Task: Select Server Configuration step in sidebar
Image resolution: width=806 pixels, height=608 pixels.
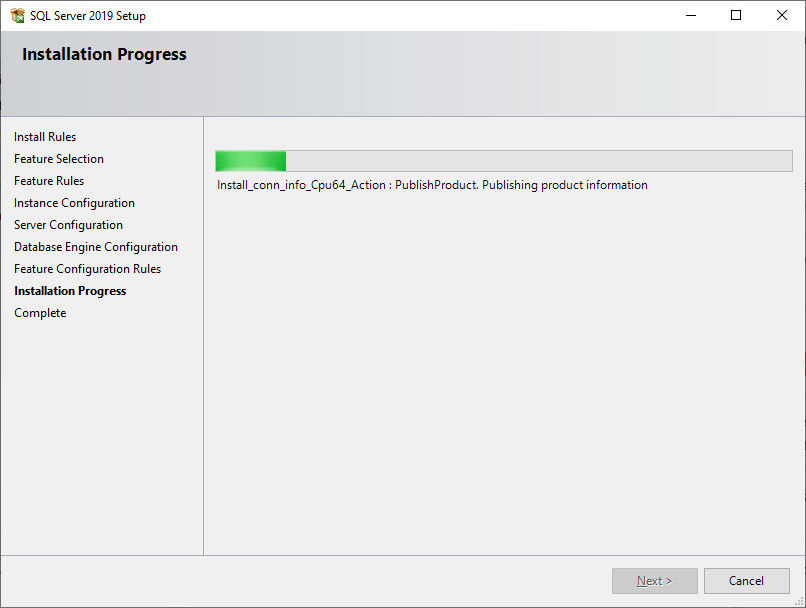Action: pos(68,225)
